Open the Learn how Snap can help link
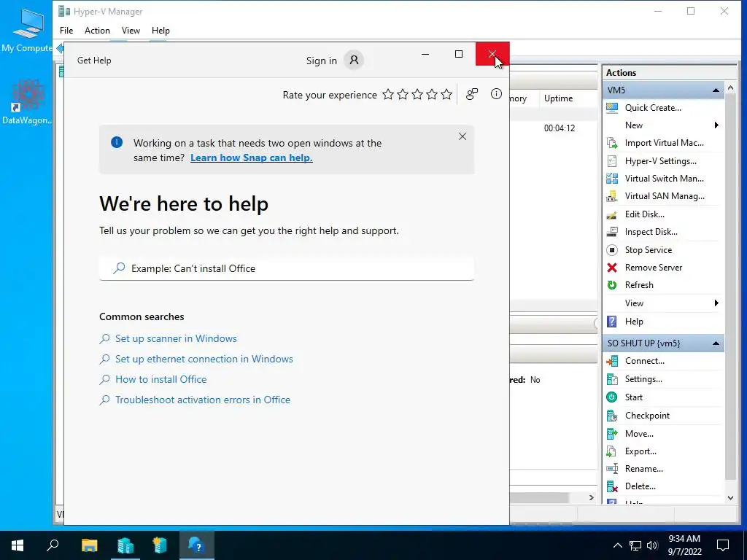Screen dimensions: 747x560 pos(252,157)
